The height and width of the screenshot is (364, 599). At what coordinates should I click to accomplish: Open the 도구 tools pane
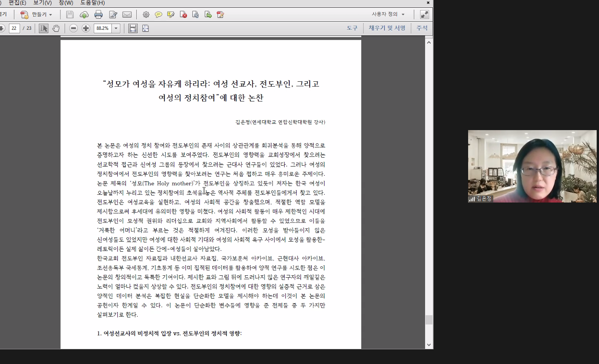[352, 28]
